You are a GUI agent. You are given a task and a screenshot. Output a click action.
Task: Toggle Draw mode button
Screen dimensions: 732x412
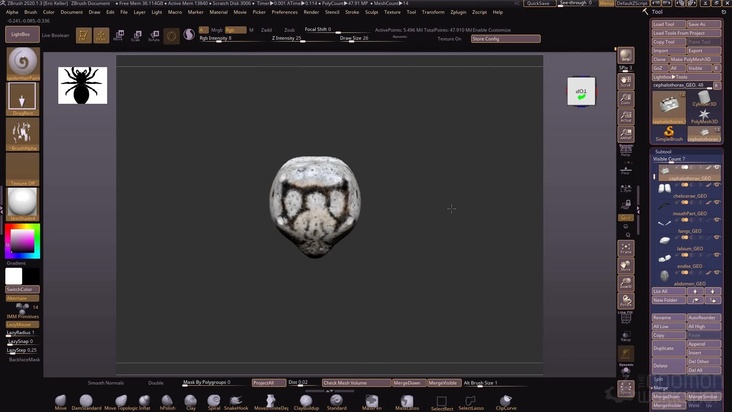(x=101, y=35)
